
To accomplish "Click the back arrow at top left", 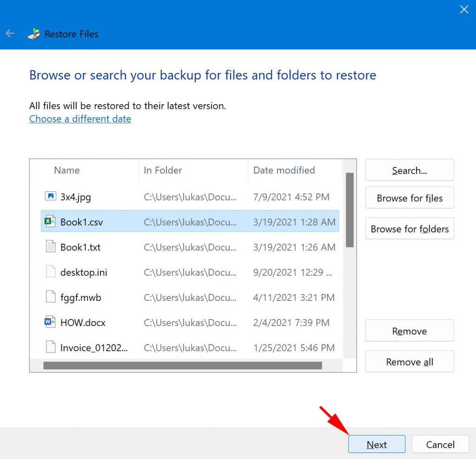I will (10, 33).
